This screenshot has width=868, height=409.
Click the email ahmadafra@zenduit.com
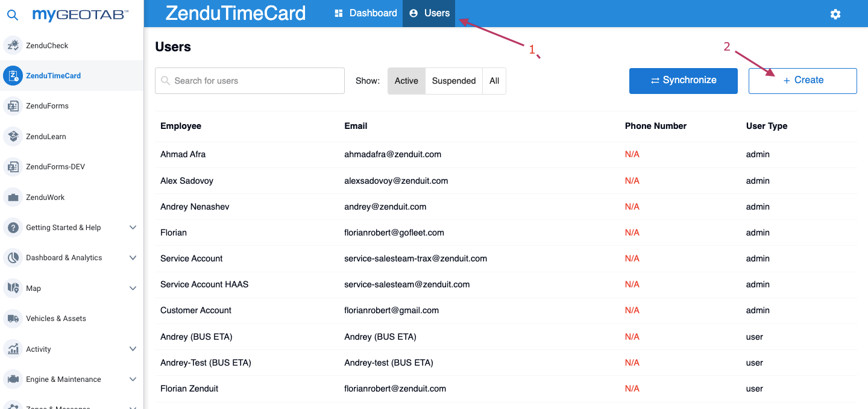[x=393, y=154]
